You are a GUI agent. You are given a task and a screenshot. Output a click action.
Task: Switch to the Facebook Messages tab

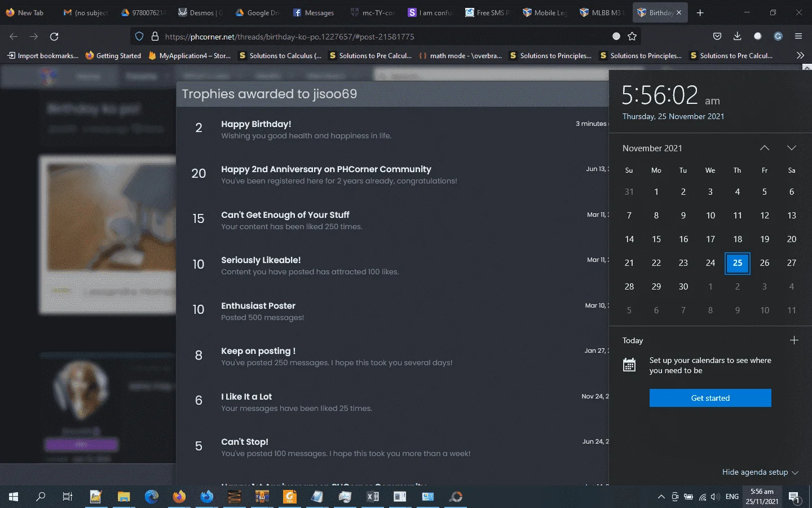tap(316, 12)
